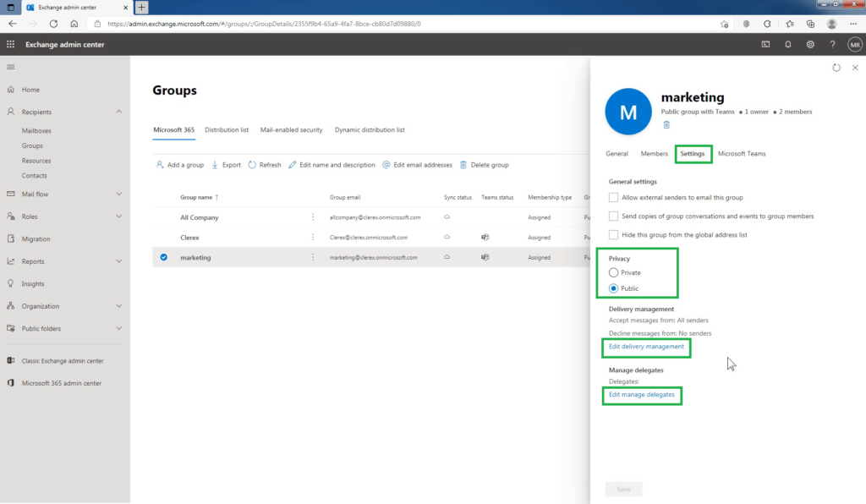Click the sync status cloud for All Company
Screen dimensions: 866x504
[x=447, y=217]
